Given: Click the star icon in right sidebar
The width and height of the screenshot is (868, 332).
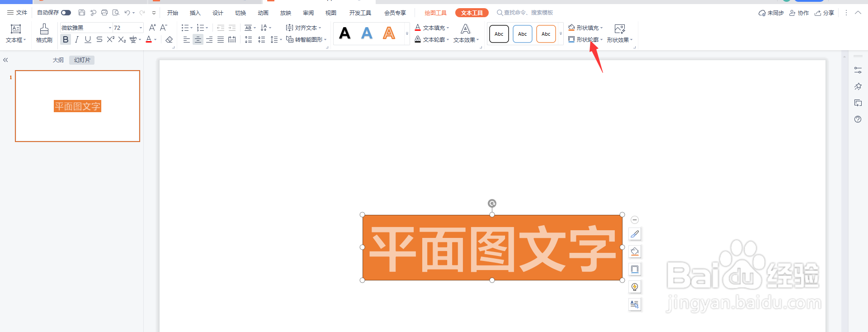Looking at the screenshot, I should (858, 86).
